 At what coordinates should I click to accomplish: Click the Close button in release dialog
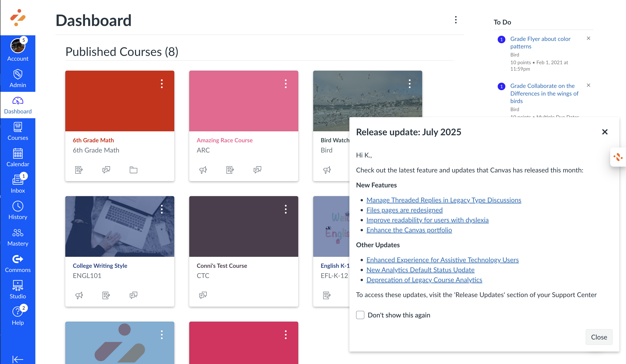(x=599, y=337)
